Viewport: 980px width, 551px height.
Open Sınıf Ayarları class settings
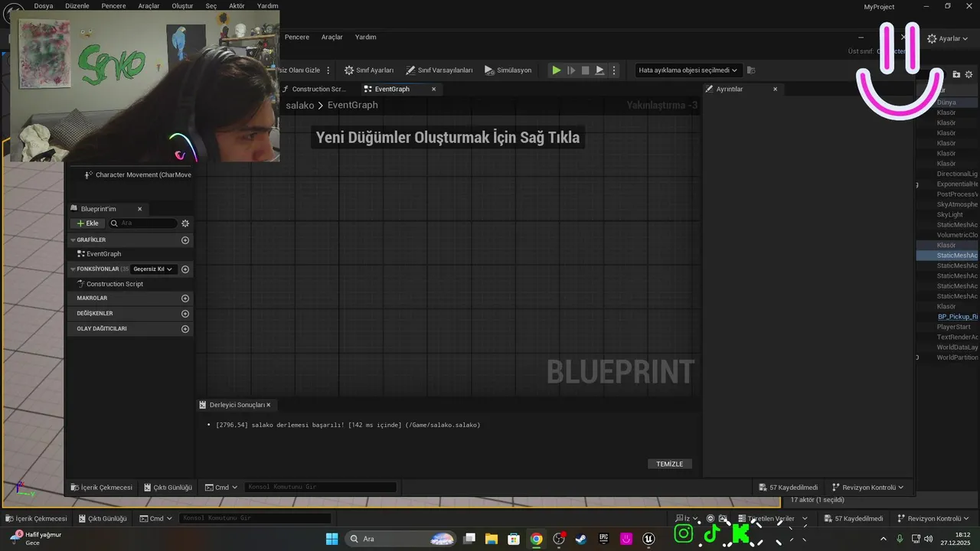coord(369,70)
